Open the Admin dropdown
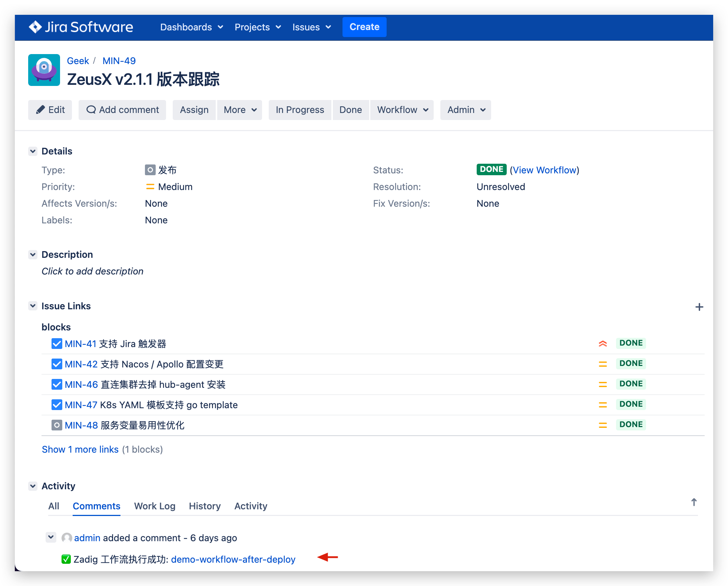The width and height of the screenshot is (728, 586). pyautogui.click(x=466, y=110)
